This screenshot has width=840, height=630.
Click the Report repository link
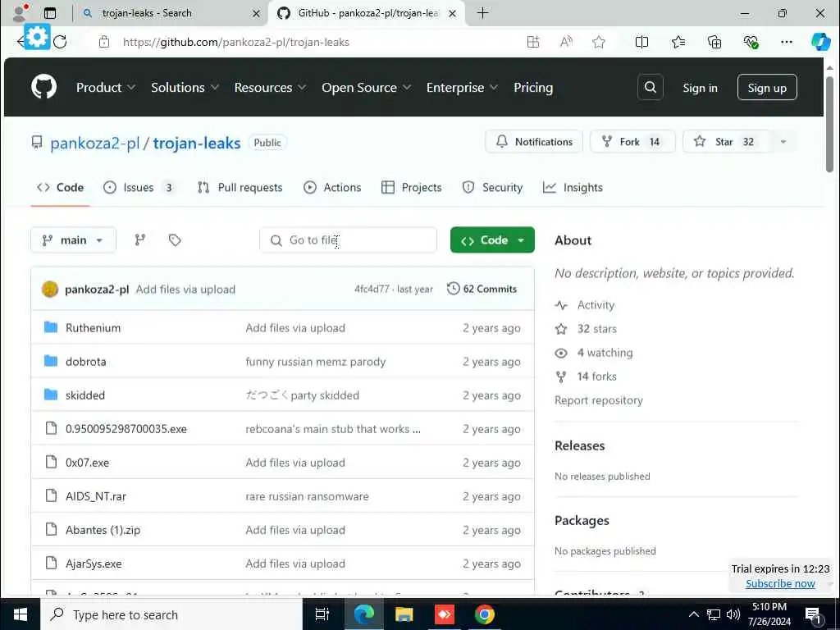pyautogui.click(x=598, y=400)
